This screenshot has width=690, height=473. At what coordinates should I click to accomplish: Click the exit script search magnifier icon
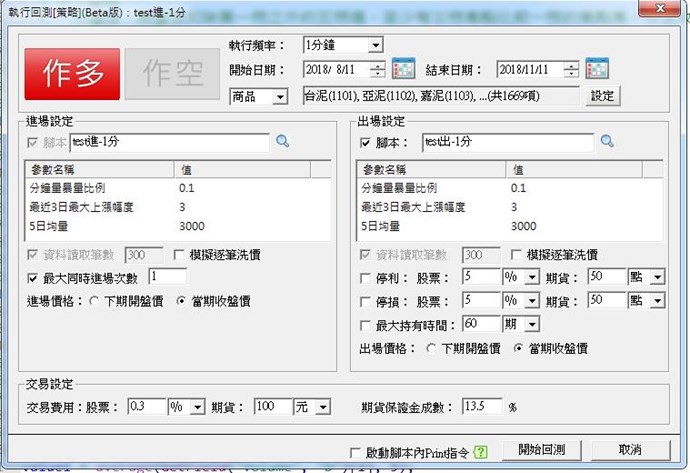click(x=606, y=142)
